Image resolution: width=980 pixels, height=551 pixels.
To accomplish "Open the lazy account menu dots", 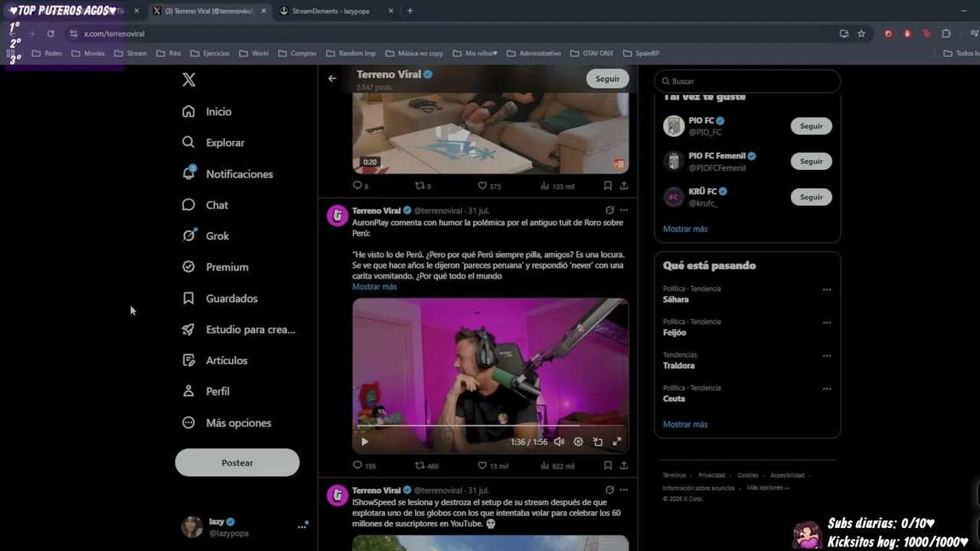I will click(x=302, y=527).
